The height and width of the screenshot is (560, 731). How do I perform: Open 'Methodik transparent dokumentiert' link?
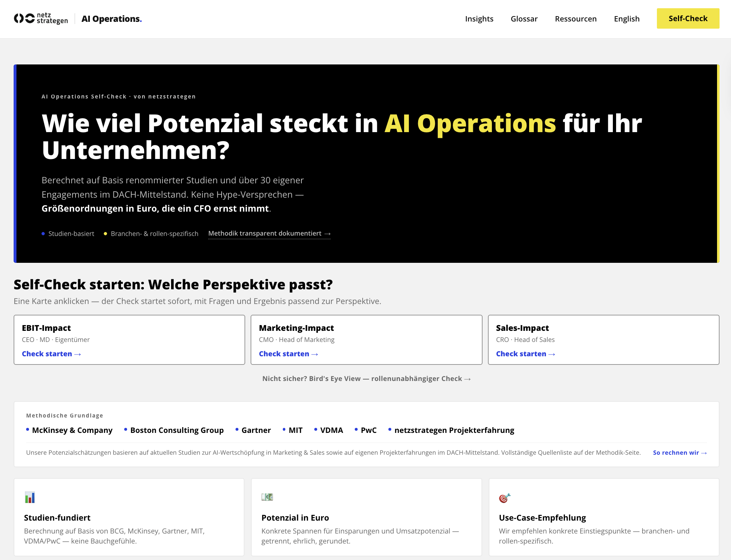click(x=269, y=233)
